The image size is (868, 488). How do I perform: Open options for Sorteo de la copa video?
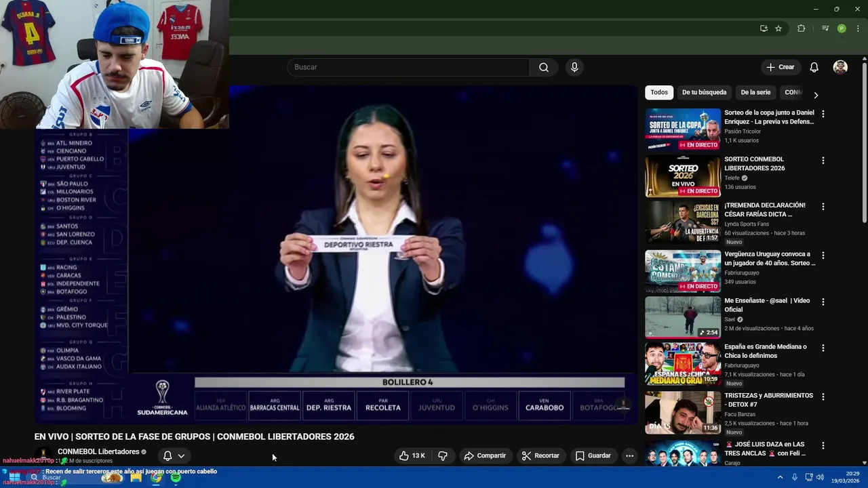coord(823,114)
